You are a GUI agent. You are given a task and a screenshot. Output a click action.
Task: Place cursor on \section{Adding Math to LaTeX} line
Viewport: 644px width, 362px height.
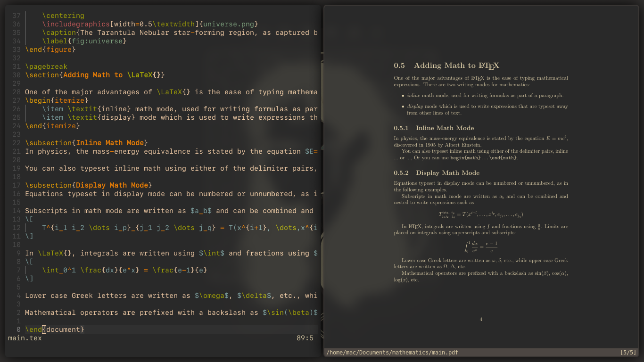pyautogui.click(x=94, y=75)
